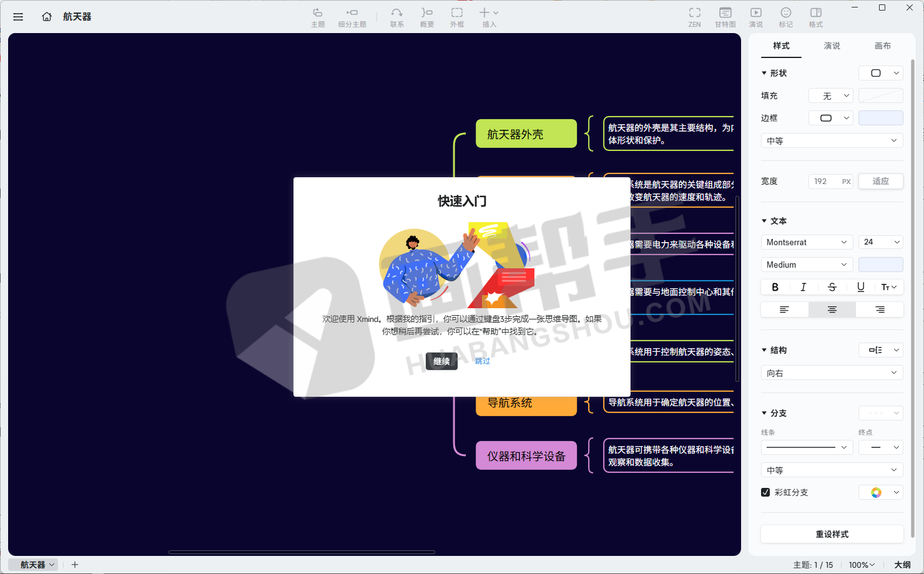
Task: Expand the 向右 structure direction dropdown
Action: [832, 373]
